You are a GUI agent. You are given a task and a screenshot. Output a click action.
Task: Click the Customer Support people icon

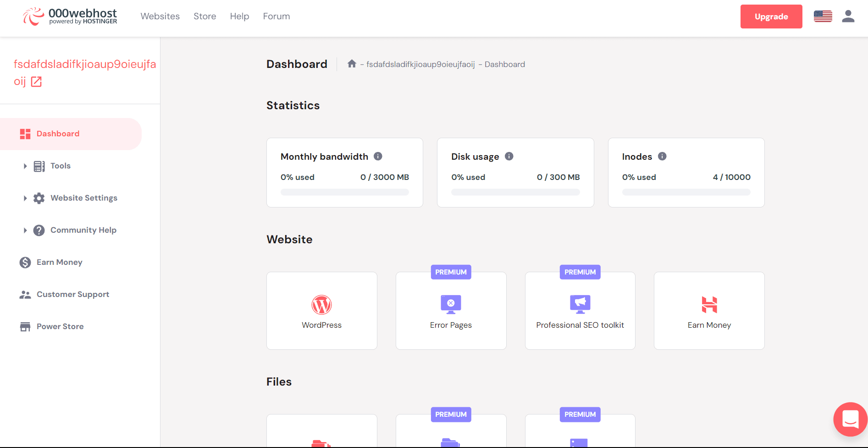(x=25, y=295)
